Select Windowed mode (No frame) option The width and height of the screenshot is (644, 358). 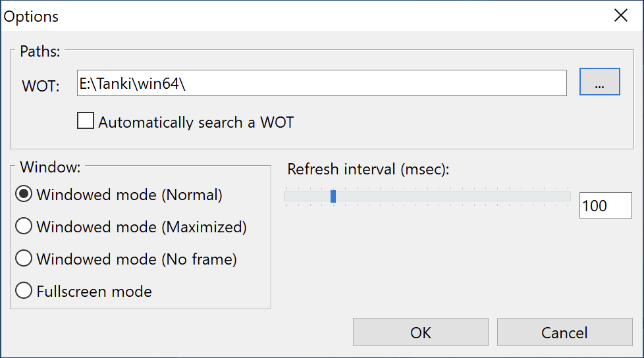(x=24, y=259)
